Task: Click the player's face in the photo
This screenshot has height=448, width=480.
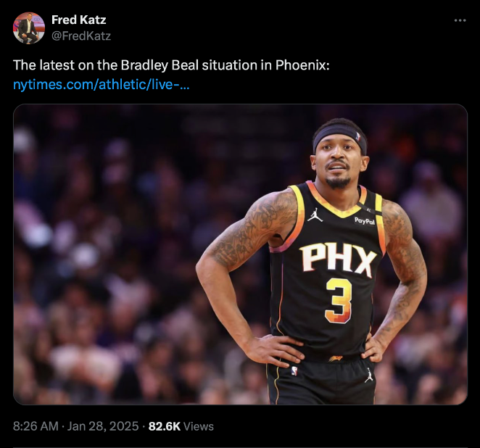Action: 338,165
